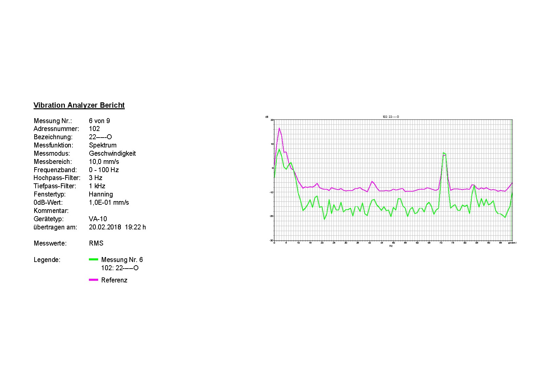
Task: Click the transfer date 20.02.2018
Action: coord(105,227)
